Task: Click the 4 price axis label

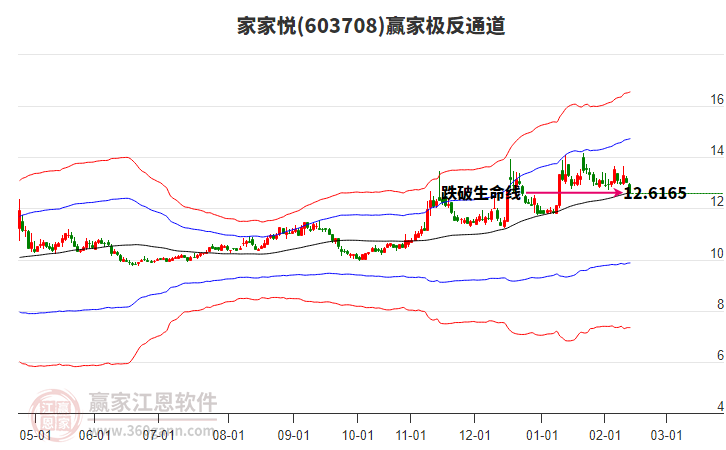Action: click(x=720, y=406)
